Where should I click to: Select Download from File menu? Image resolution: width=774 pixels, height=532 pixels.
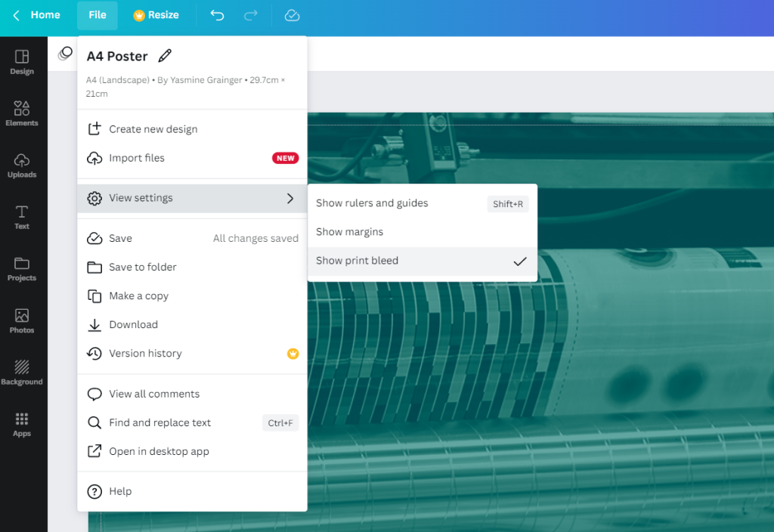(192, 325)
